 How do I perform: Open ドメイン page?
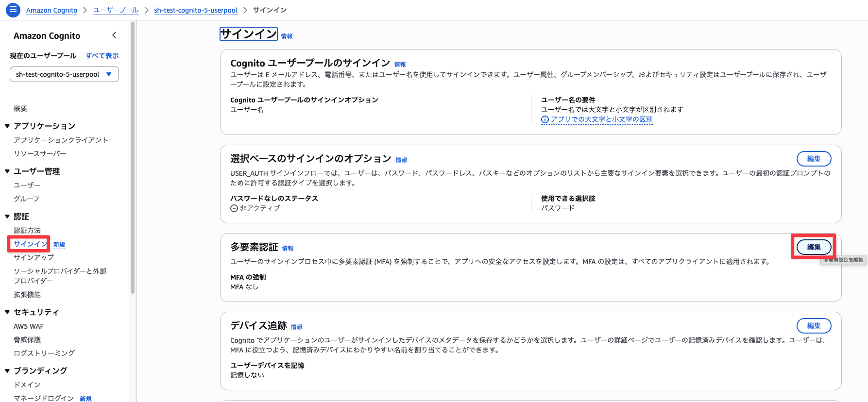(27, 385)
